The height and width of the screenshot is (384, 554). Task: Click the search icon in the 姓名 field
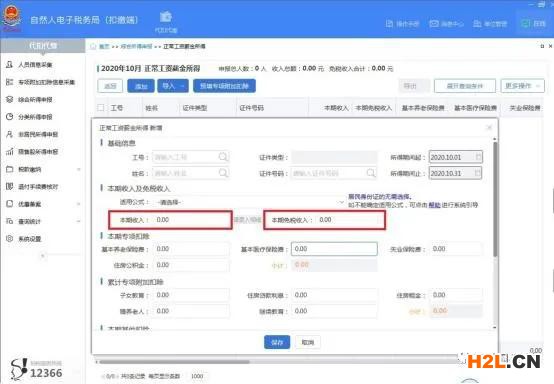[223, 173]
